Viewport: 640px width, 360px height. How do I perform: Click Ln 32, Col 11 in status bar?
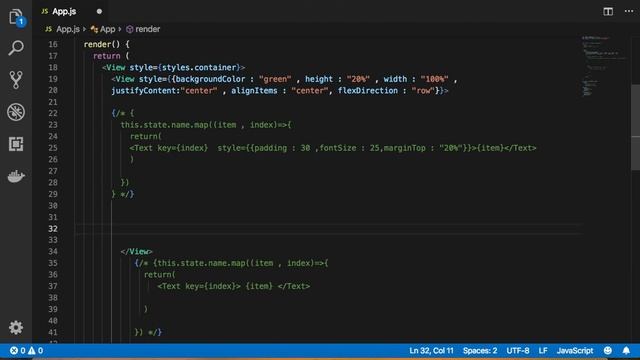[431, 351]
